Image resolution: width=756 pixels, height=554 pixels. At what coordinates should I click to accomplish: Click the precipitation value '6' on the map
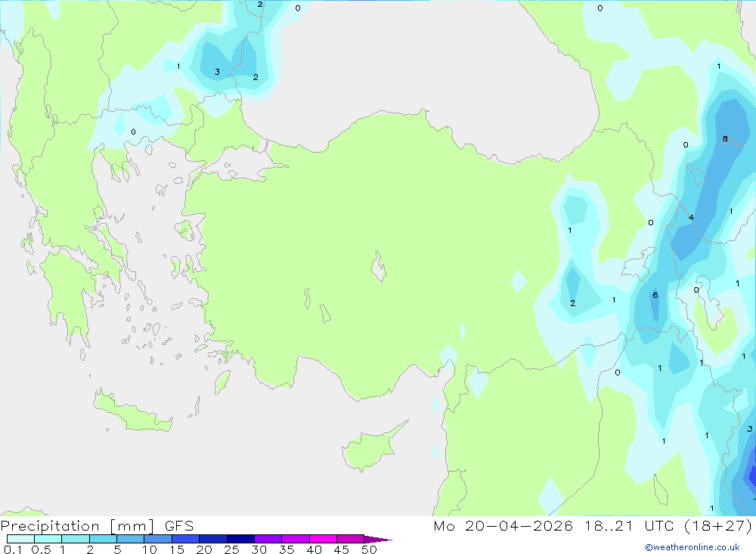click(655, 295)
